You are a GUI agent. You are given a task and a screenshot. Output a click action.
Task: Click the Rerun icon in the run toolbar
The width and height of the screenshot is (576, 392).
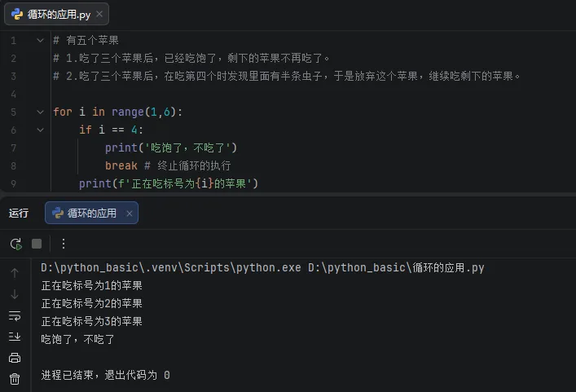15,244
